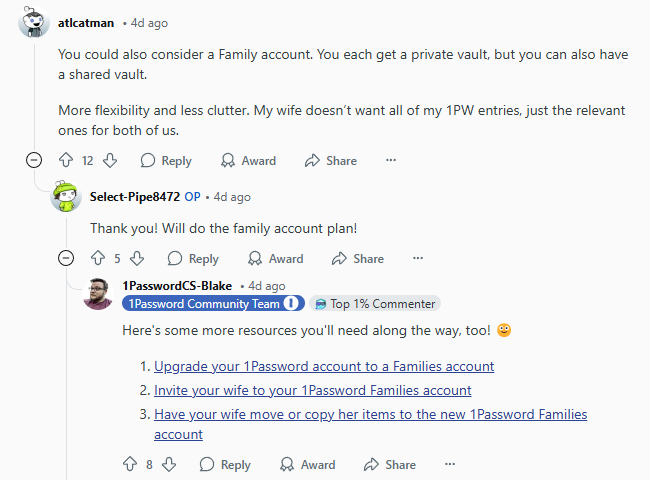The width and height of the screenshot is (650, 480).
Task: Upvote 1PasswordCS-Blake's resources comment
Action: click(x=130, y=464)
